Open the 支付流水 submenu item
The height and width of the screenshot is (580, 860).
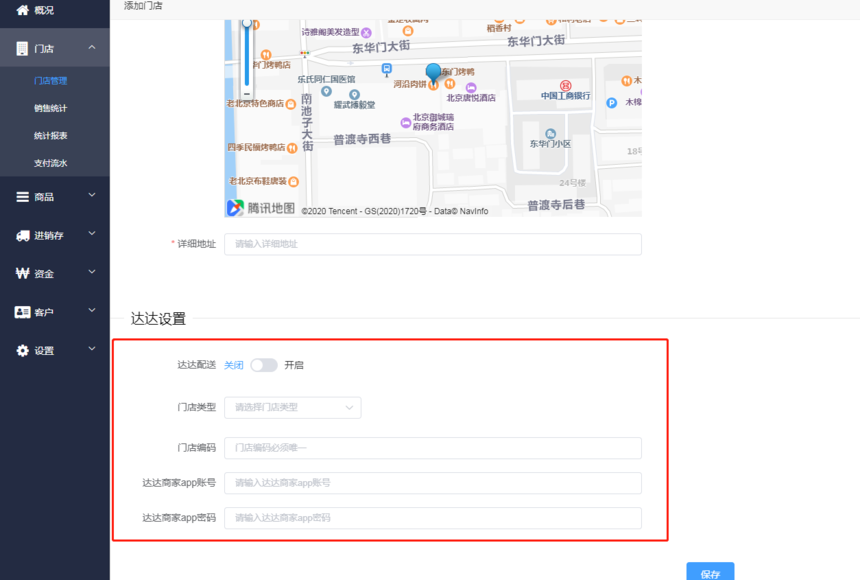[50, 163]
